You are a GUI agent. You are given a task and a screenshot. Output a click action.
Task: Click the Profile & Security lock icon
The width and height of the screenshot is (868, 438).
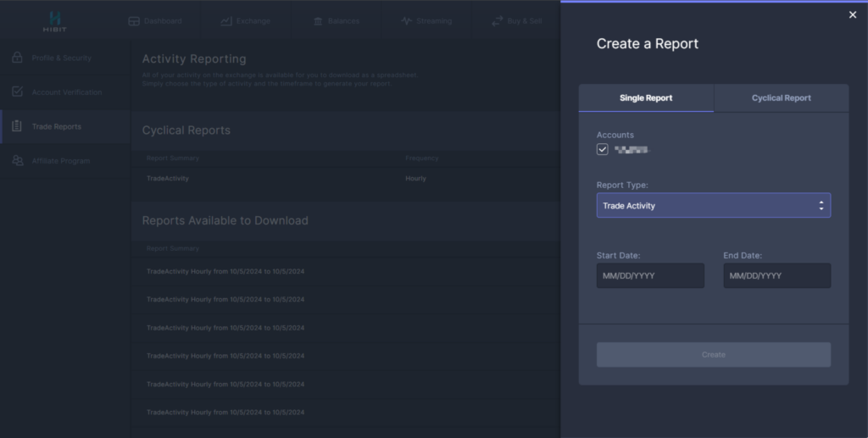tap(17, 57)
